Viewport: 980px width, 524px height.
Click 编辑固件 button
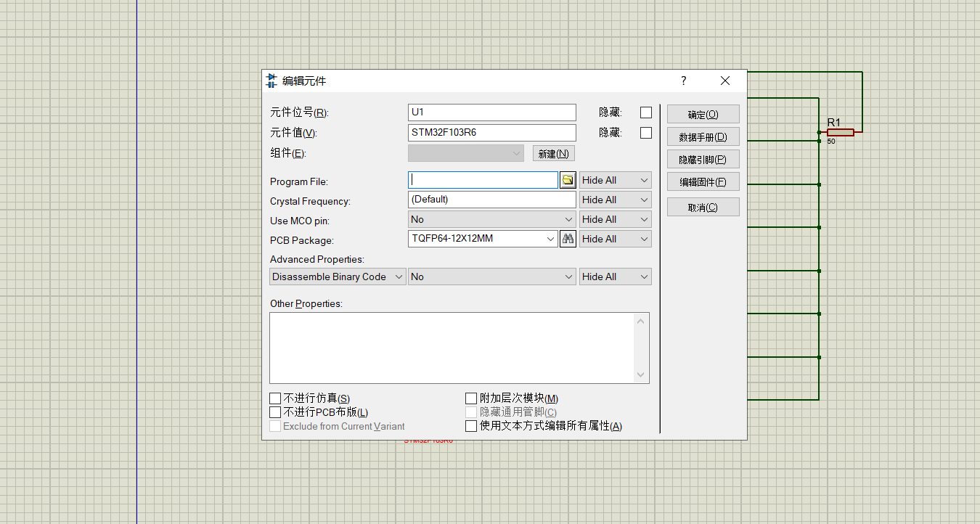(703, 181)
